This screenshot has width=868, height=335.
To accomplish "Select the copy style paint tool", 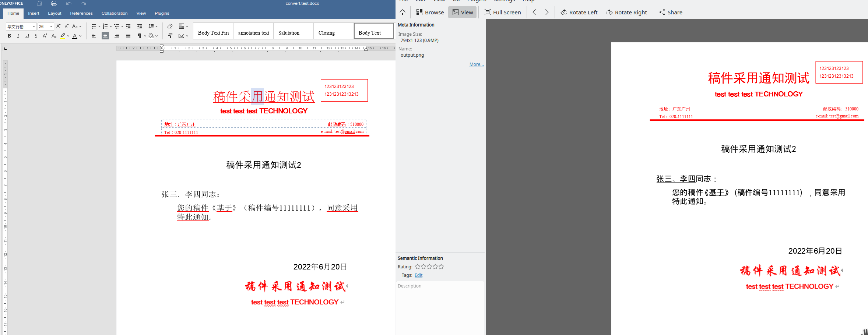I will tap(170, 36).
